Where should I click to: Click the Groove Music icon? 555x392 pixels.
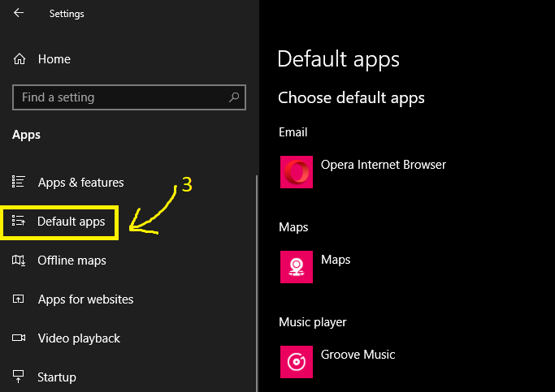297,362
